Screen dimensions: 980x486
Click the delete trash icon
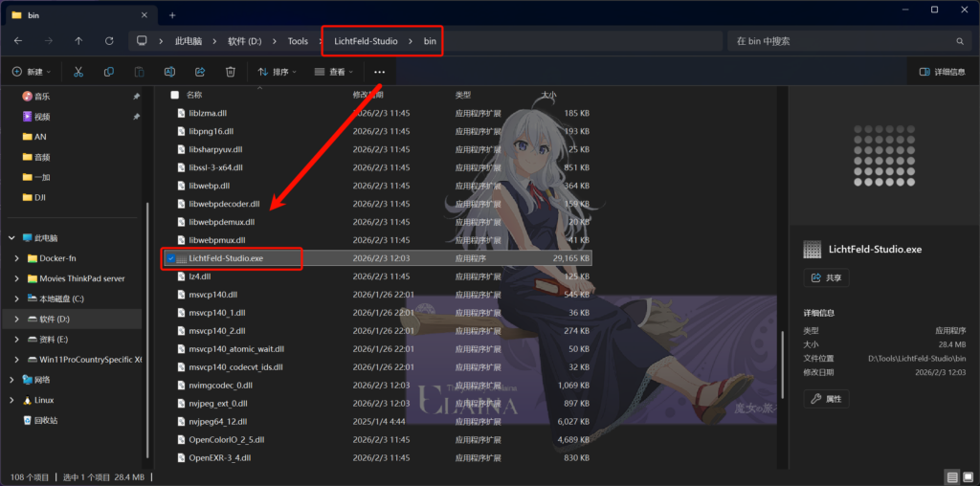coord(231,72)
